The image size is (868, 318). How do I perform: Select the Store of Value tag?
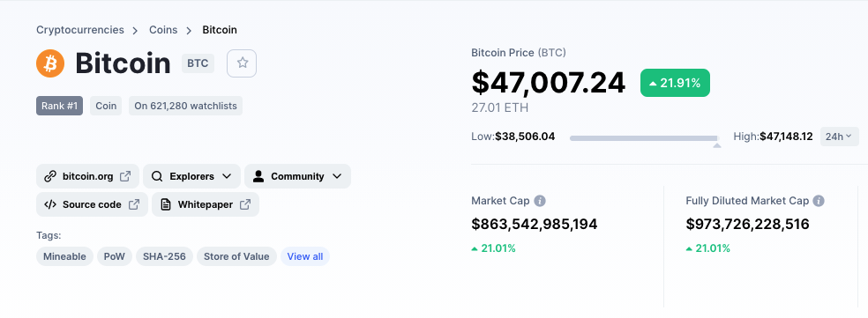coord(236,256)
